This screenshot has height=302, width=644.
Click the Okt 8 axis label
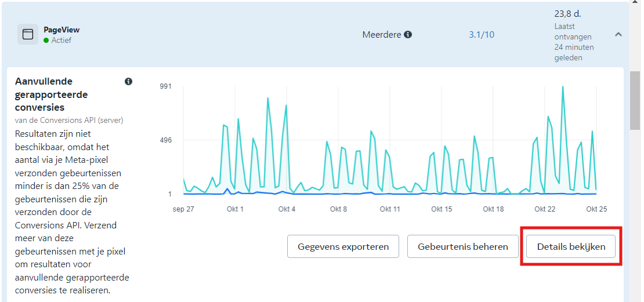coord(338,209)
